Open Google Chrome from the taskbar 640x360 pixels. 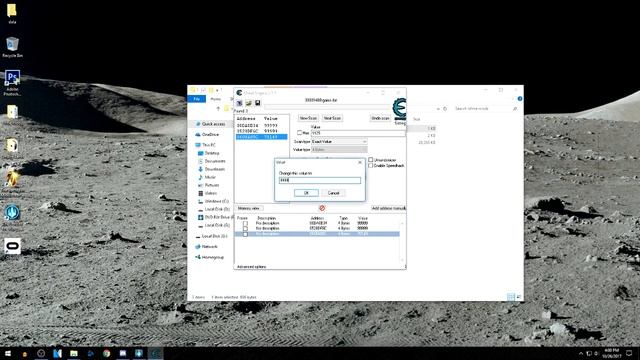[x=107, y=353]
